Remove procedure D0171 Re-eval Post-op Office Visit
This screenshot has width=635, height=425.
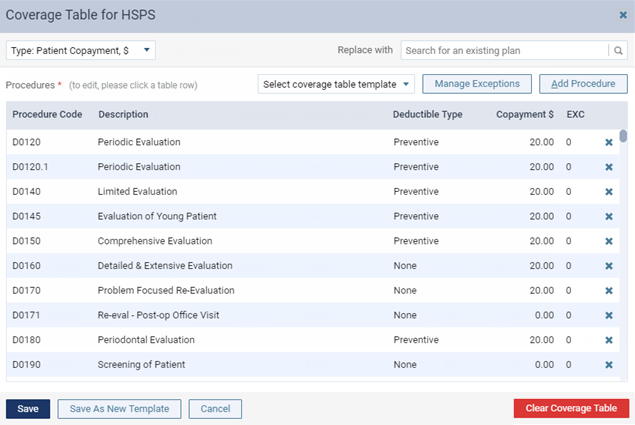coord(609,315)
